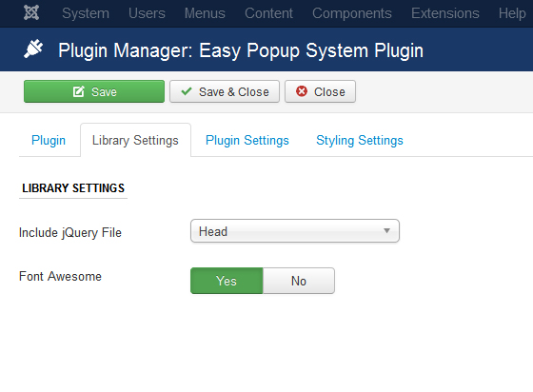Switch to the Plugin tab
533x392 pixels.
tap(49, 140)
